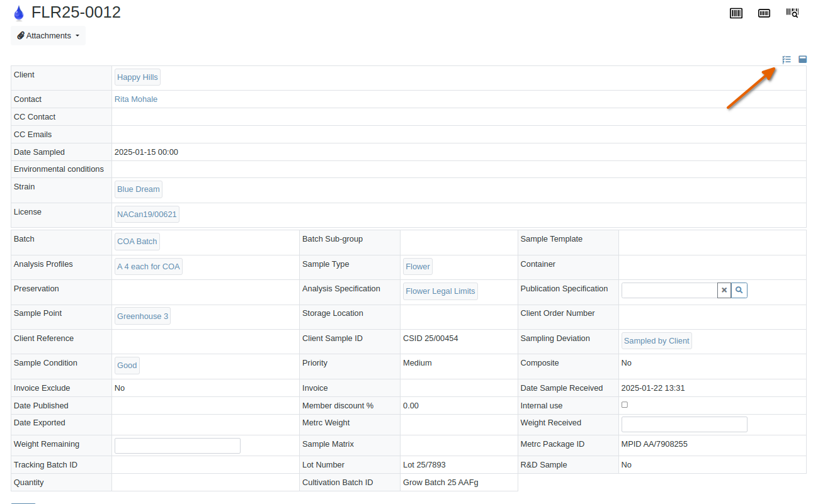Image resolution: width=813 pixels, height=504 pixels.
Task: Toggle the field list display icon
Action: click(786, 59)
